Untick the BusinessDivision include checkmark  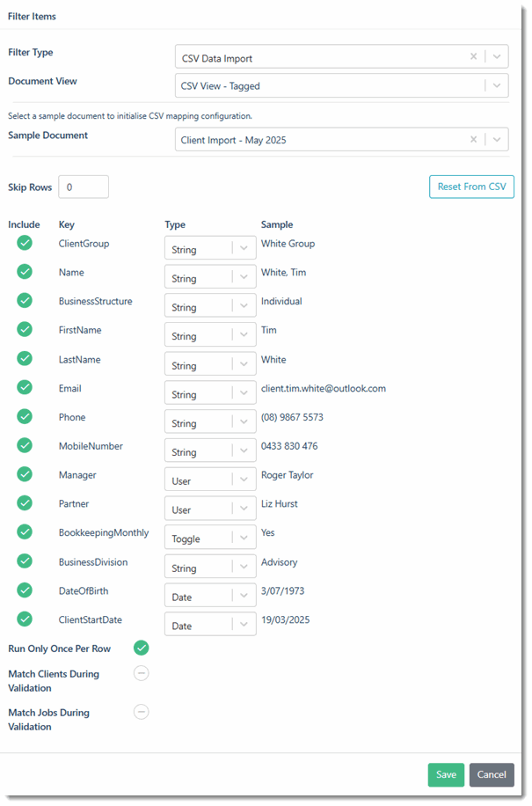coord(25,561)
